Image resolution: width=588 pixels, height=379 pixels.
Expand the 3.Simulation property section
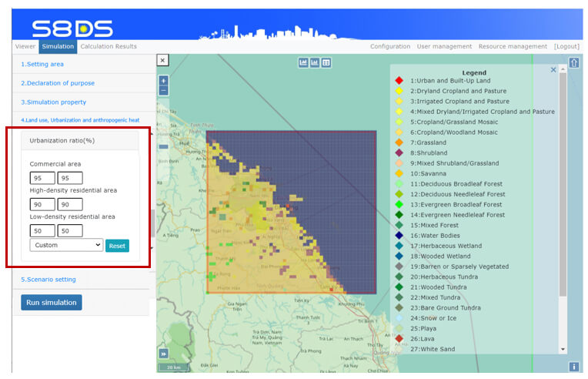53,102
